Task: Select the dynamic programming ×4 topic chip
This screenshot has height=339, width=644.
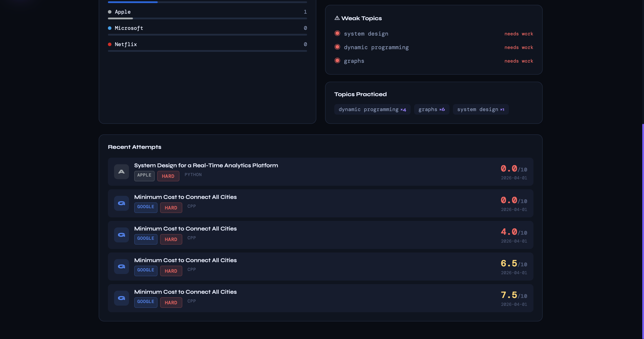Action: coord(372,109)
